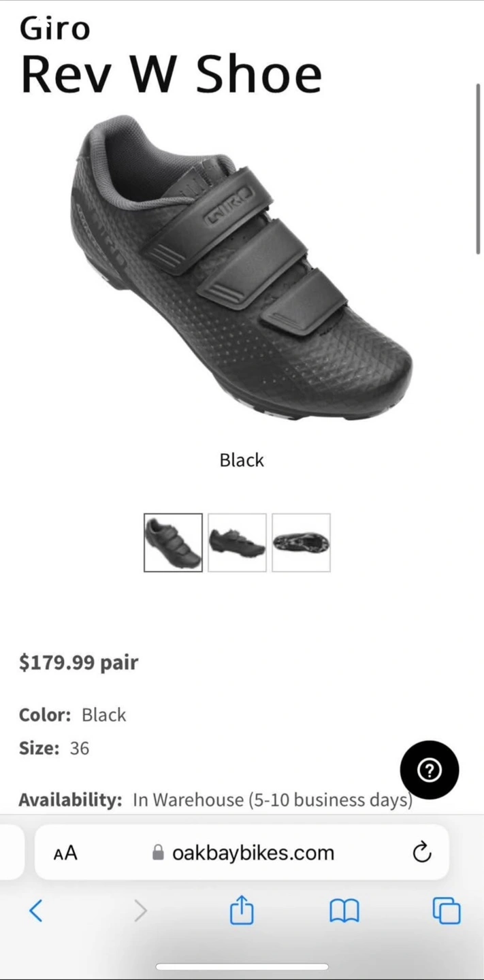484x980 pixels.
Task: Tap the oakbaybikes.com address field
Action: coord(242,852)
